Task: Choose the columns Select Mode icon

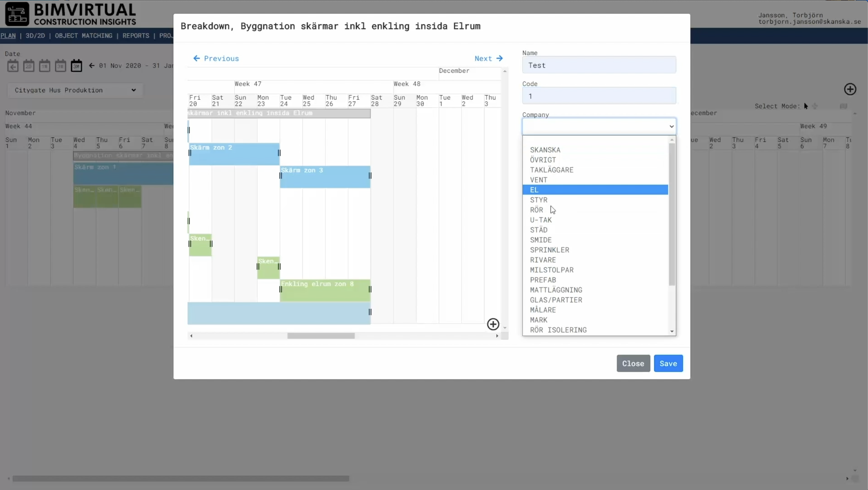Action: (x=843, y=106)
